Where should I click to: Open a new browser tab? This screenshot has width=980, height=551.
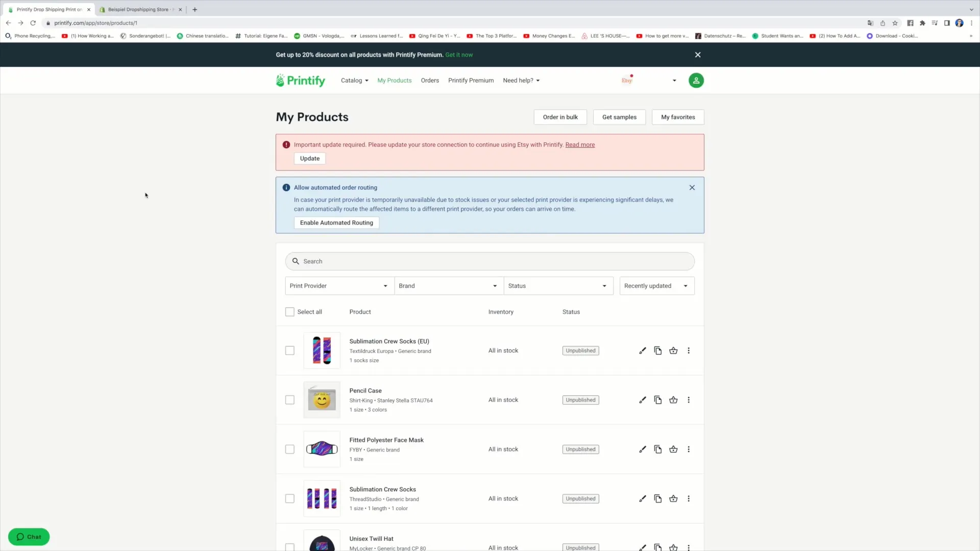tap(194, 9)
